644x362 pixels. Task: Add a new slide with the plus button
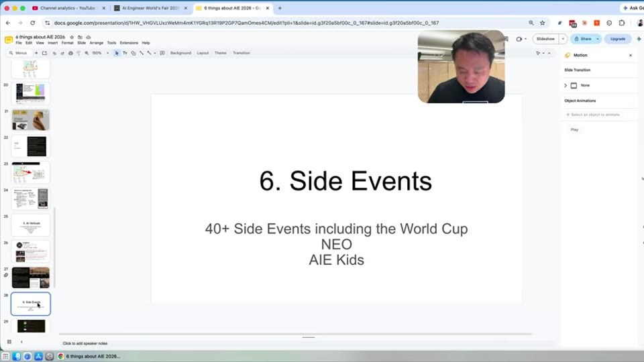36,53
